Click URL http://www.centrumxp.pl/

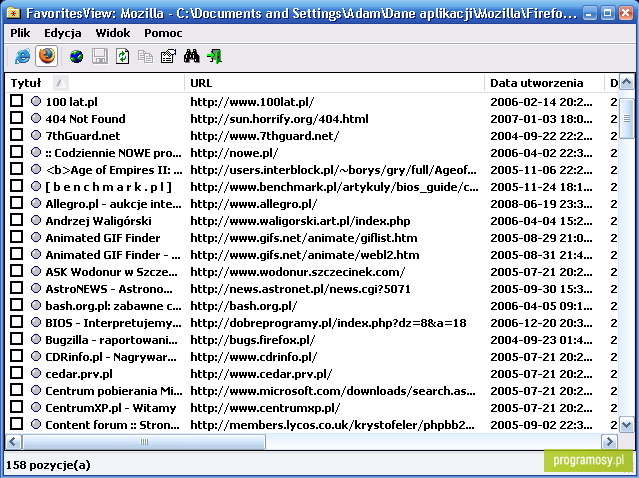pos(265,408)
